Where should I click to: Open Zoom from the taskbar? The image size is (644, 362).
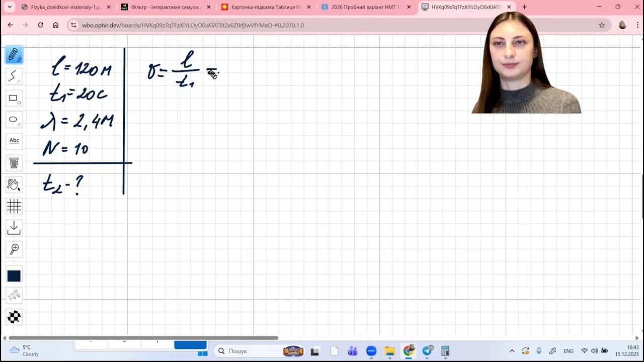pos(371,351)
